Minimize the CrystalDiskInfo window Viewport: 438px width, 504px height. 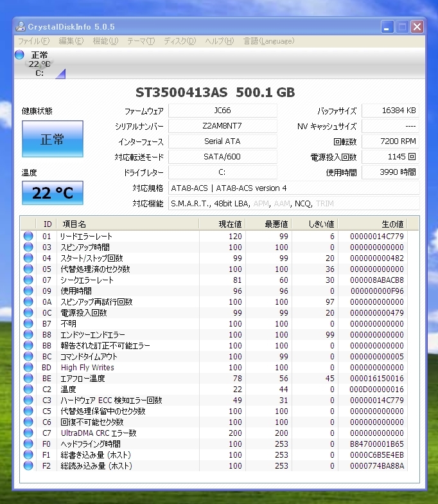[387, 27]
